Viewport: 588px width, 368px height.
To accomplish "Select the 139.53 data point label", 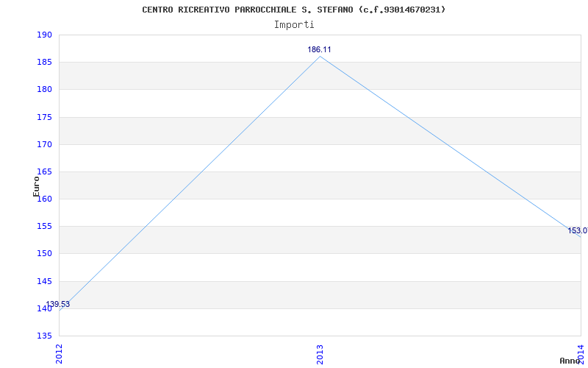I will coord(58,304).
